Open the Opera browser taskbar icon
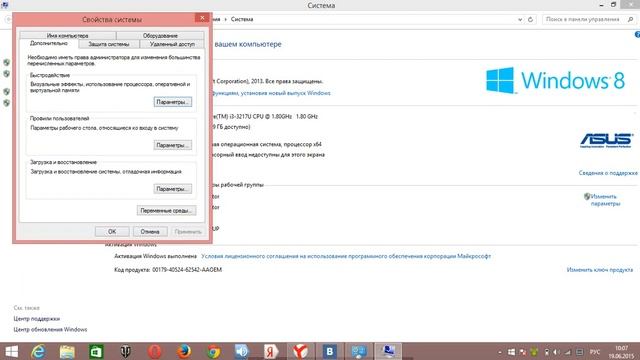The height and width of the screenshot is (360, 640). point(155,351)
